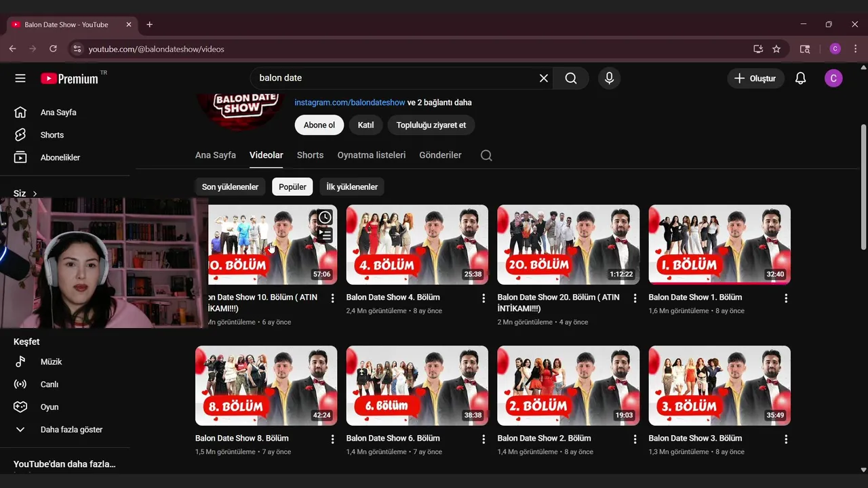Image resolution: width=868 pixels, height=488 pixels.
Task: Open 6. Bölüm video thumbnail
Action: 417,386
